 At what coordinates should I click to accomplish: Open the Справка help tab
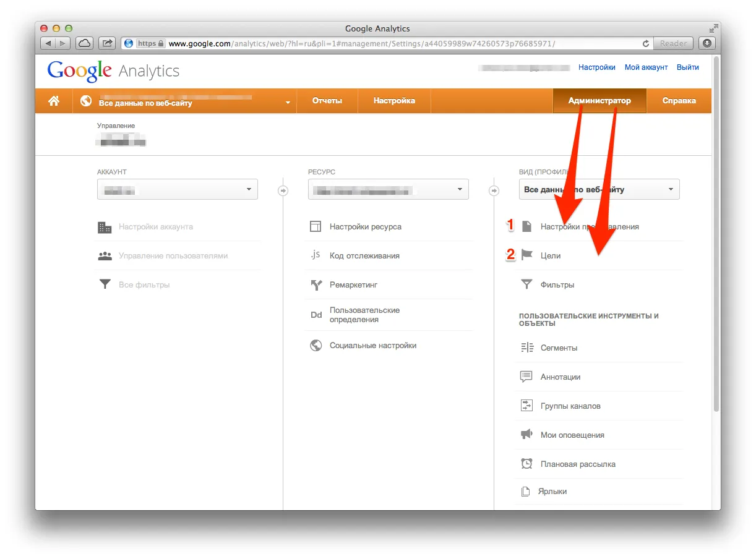click(x=679, y=101)
